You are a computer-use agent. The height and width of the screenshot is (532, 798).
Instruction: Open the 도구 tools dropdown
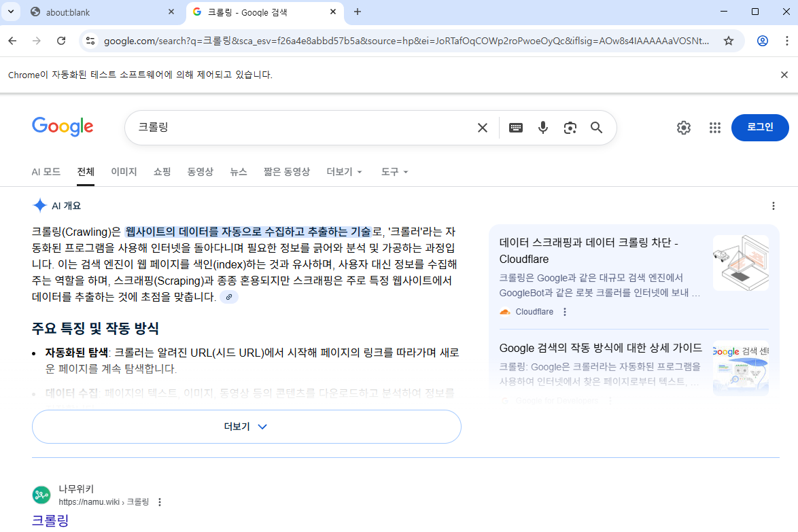click(x=394, y=172)
